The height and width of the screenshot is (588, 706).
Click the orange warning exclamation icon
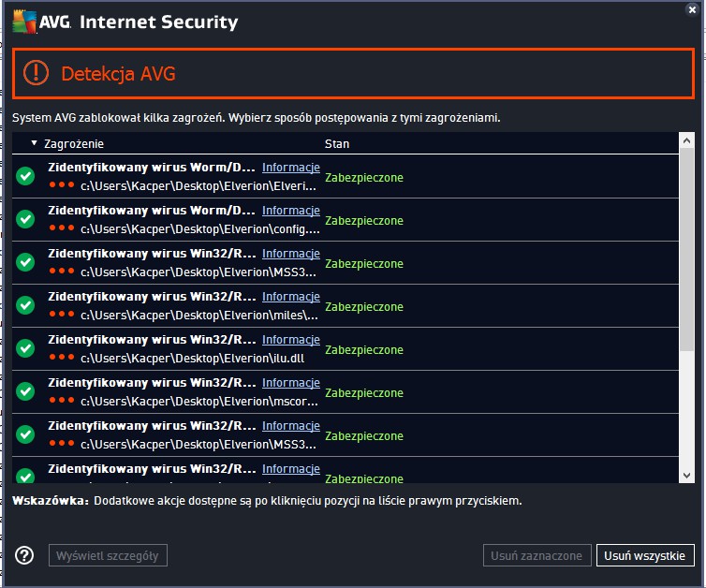click(x=36, y=73)
